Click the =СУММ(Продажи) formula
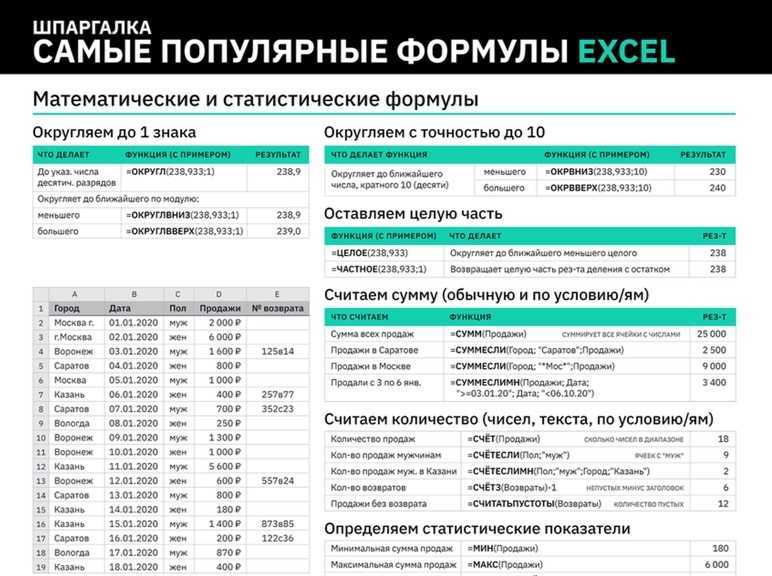 [488, 334]
